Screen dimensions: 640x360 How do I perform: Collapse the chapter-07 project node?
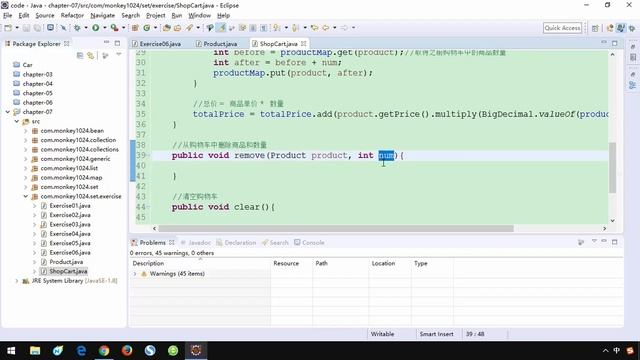tap(7, 112)
